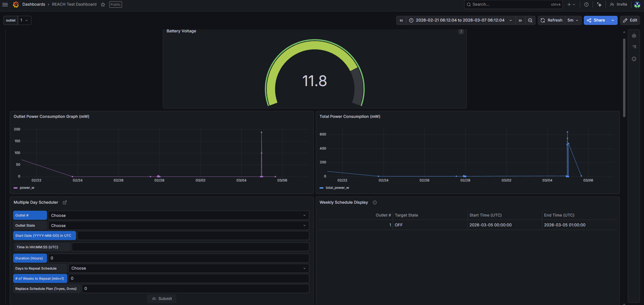Submit the scheduler form
Screen dimensions: 644x305
162,299
